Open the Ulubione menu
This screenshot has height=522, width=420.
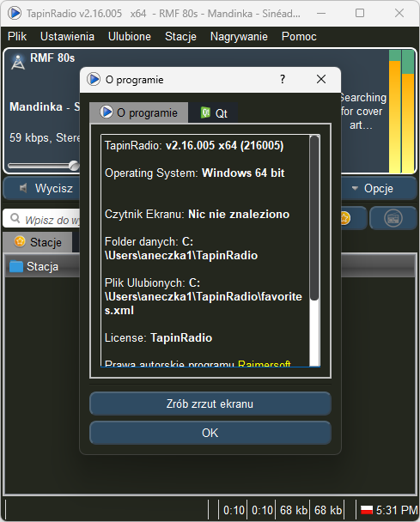click(x=129, y=36)
